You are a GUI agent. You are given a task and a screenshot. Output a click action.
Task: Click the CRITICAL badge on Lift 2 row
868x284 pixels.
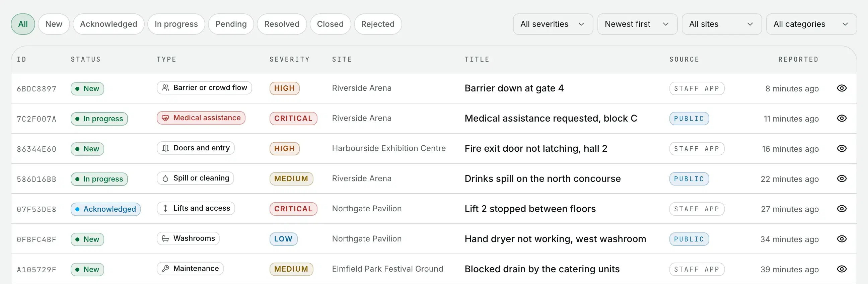(293, 209)
